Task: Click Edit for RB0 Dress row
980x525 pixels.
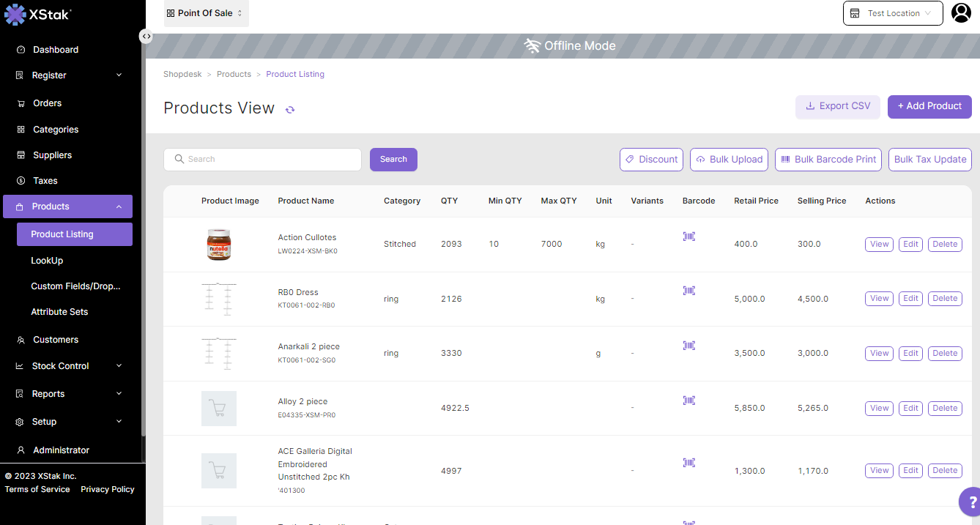Action: [910, 299]
